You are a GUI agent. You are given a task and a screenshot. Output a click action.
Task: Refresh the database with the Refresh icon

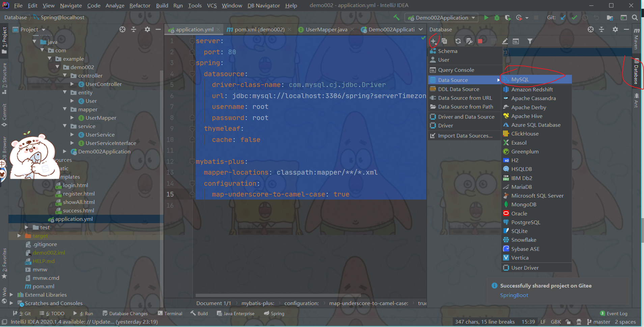pos(458,41)
